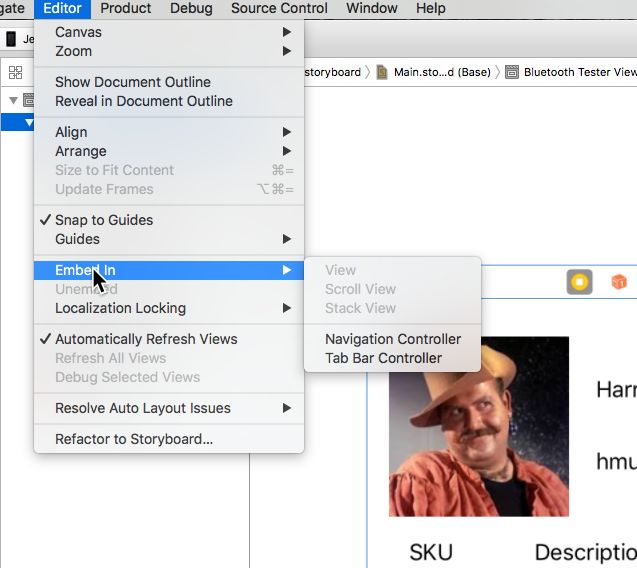Open the Product menu
This screenshot has height=568, width=637.
coord(126,8)
